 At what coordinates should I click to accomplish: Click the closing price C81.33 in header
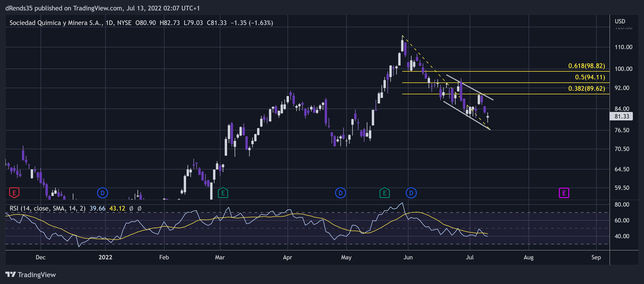(x=217, y=23)
